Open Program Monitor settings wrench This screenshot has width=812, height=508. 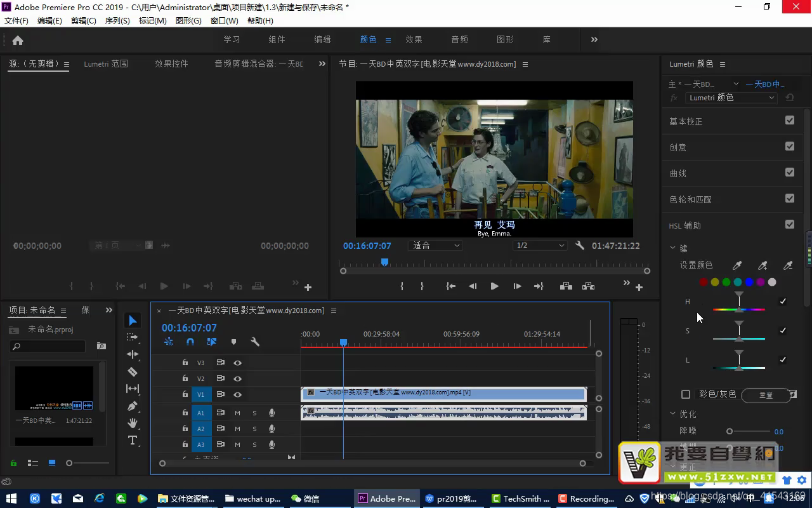579,246
